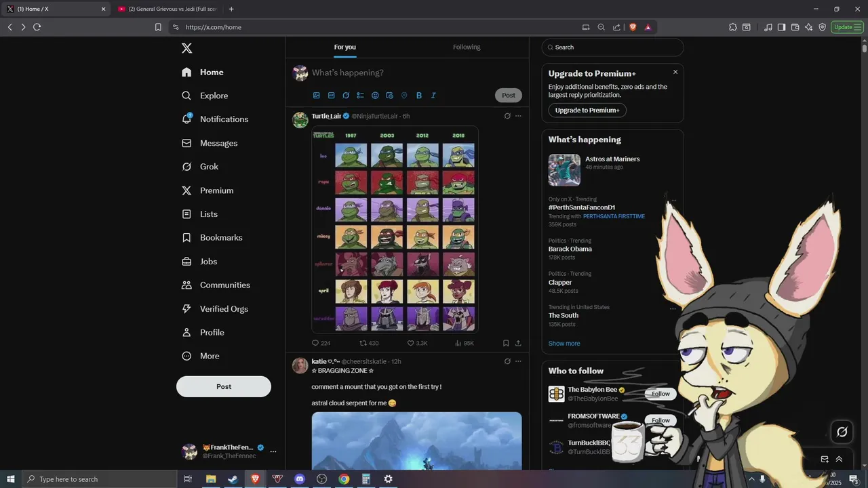Switch to the General Grievous vs Jedi tab
Screen dimensions: 868x488
(x=167, y=9)
